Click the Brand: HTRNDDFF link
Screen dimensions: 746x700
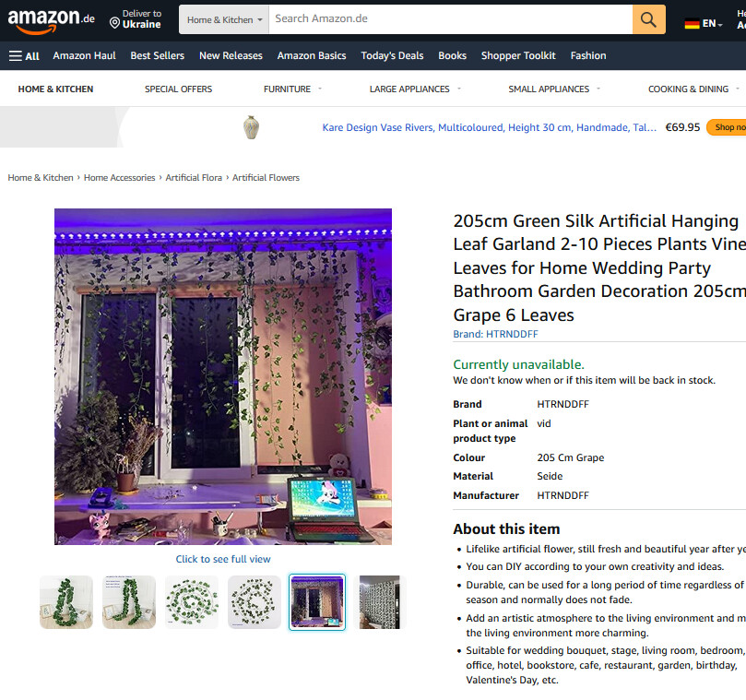[x=495, y=334]
